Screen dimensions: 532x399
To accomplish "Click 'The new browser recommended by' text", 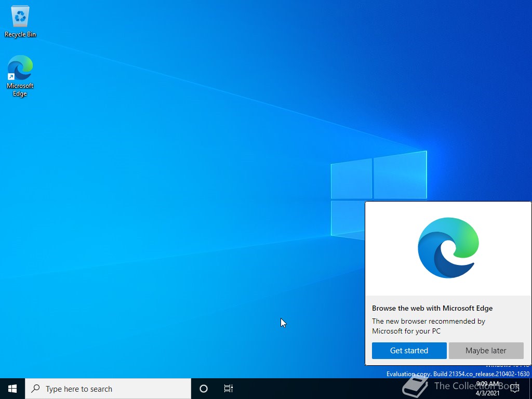I will [429, 321].
